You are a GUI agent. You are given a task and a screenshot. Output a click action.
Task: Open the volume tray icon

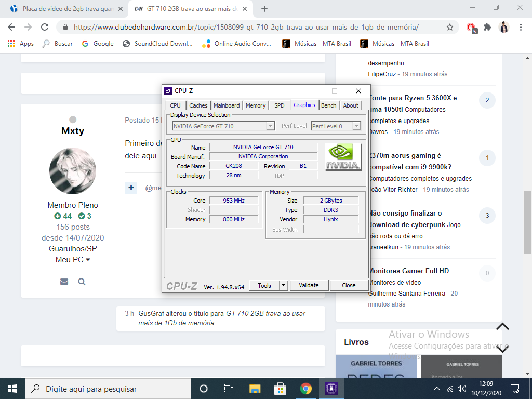pyautogui.click(x=462, y=389)
